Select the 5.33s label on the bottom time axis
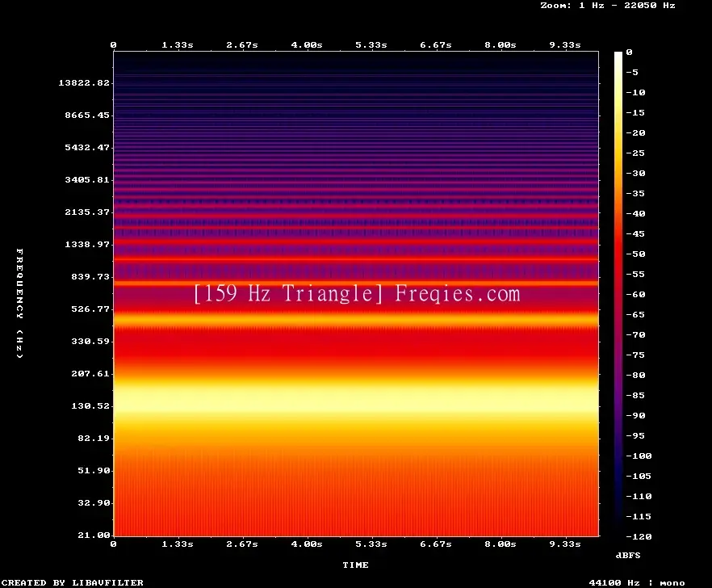The width and height of the screenshot is (712, 588). (x=371, y=544)
